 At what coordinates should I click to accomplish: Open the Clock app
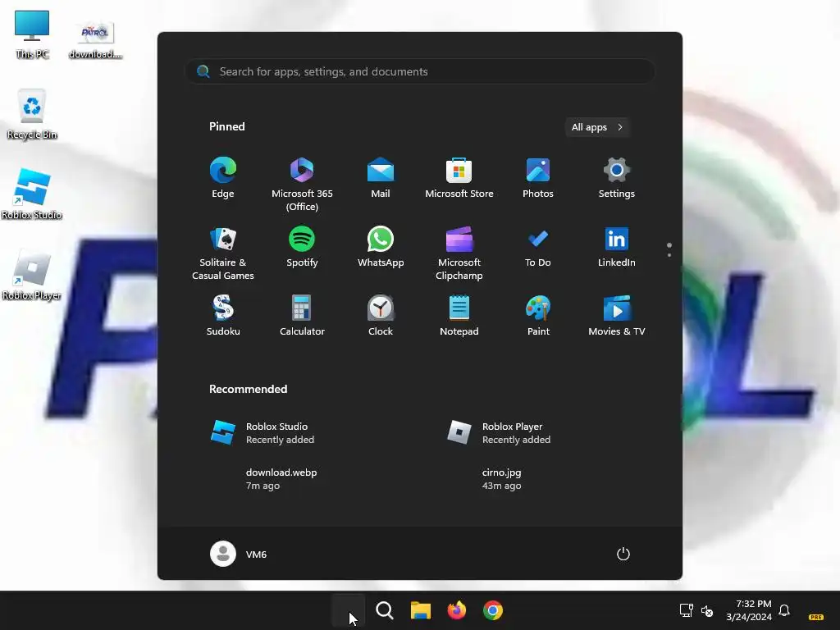point(381,316)
